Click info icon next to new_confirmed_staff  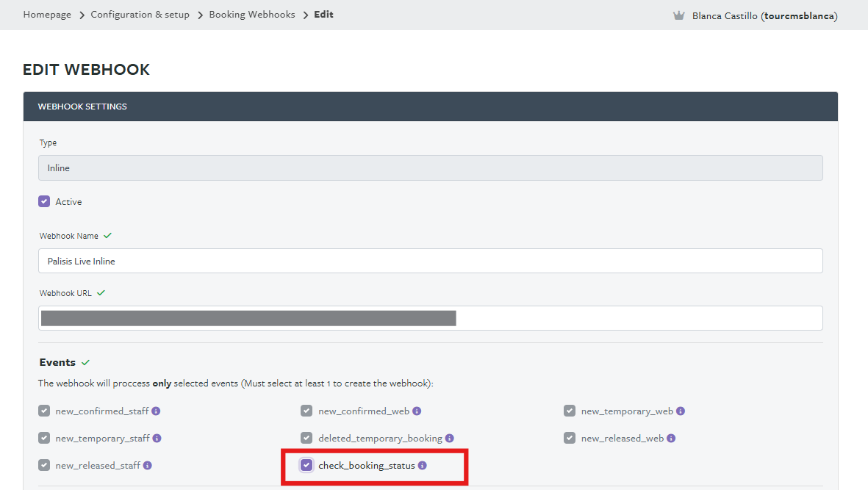(x=157, y=411)
